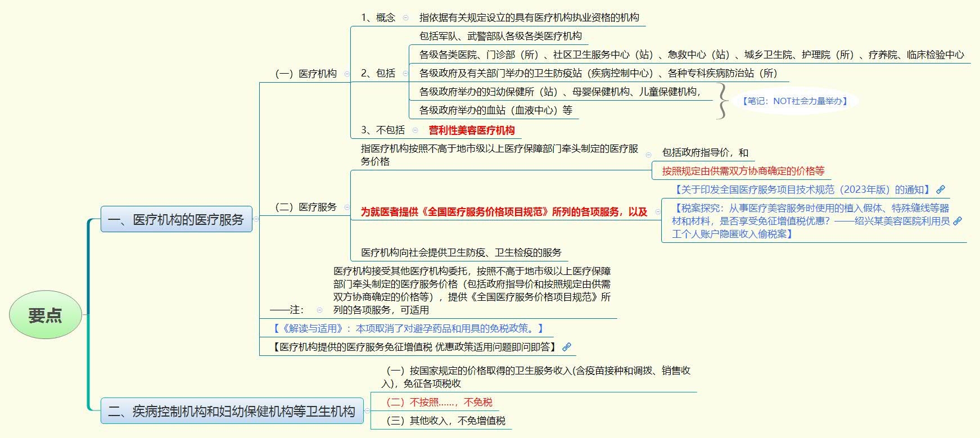Click node (三)其他收入，不免增值税
Viewport: 980px width, 438px height.
click(x=444, y=421)
